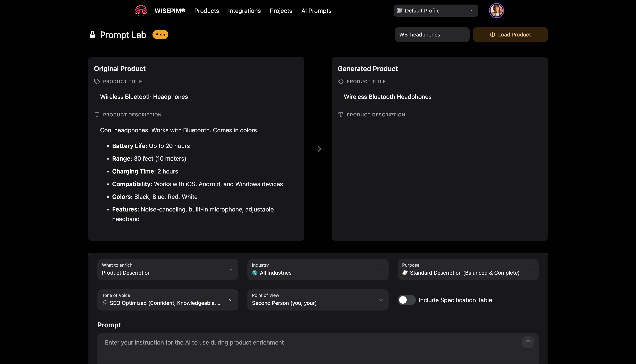This screenshot has width=636, height=364.
Task: Expand the What to enrich dropdown
Action: [x=168, y=270]
